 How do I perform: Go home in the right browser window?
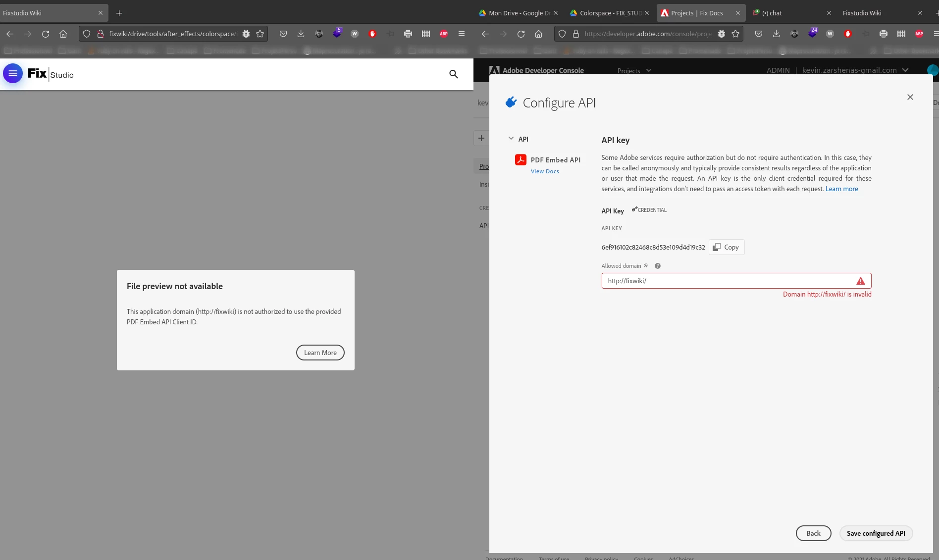click(x=538, y=34)
